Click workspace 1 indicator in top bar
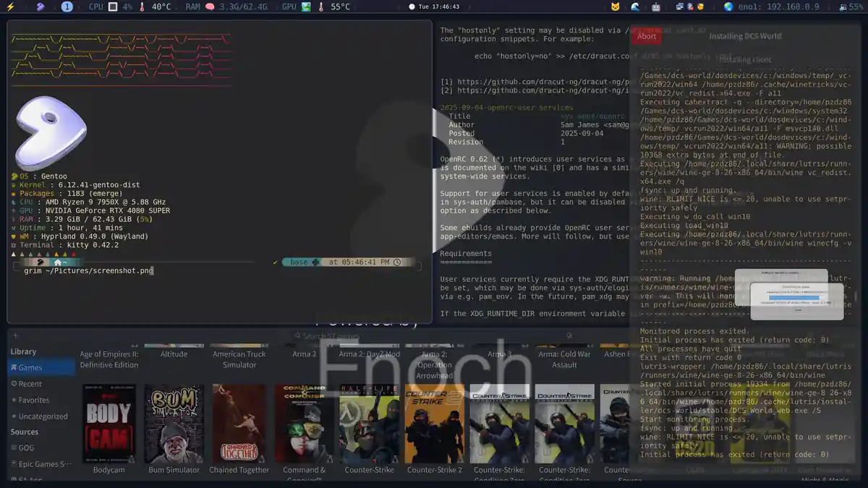 pos(67,7)
